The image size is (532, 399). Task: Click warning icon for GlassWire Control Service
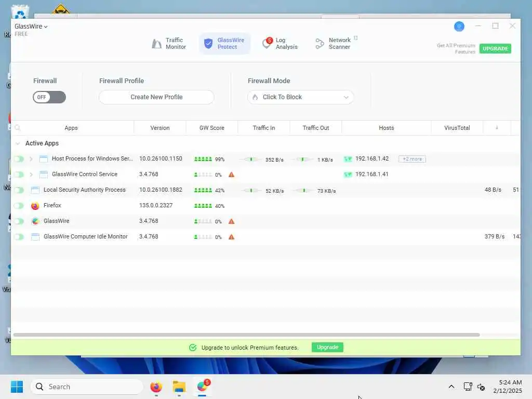point(231,175)
